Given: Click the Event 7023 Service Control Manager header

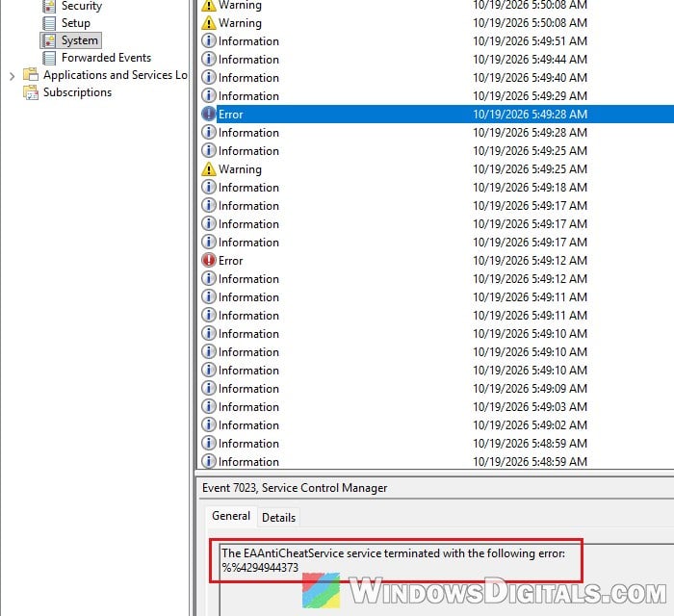Looking at the screenshot, I should 295,488.
